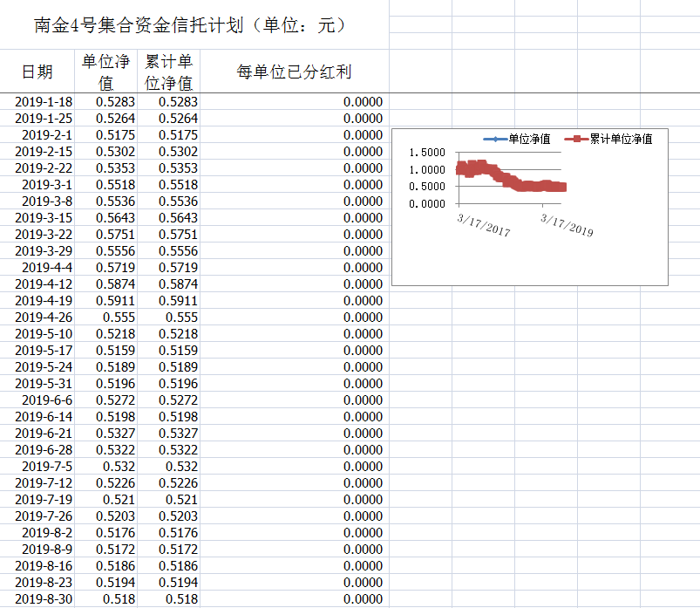This screenshot has height=608, width=700.
Task: Click chart axis label 0.5000
Action: 427,187
